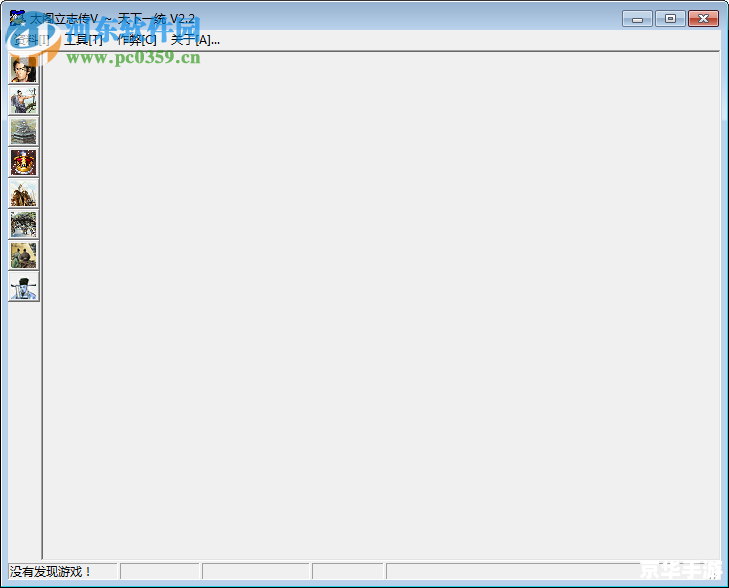Viewport: 729px width, 588px height.
Task: Select the mounted cavalry sidebar icon
Action: click(24, 193)
